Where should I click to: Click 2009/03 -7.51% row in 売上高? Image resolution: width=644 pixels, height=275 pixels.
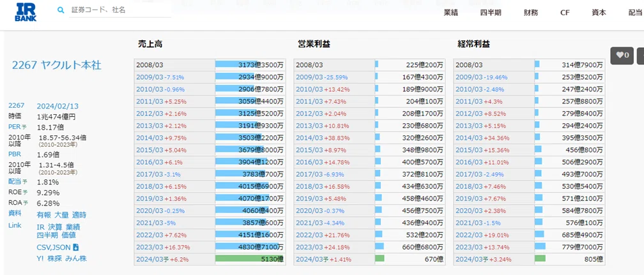coord(210,77)
